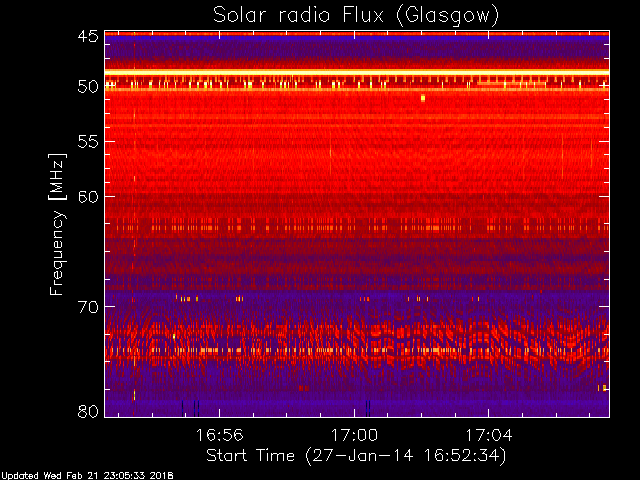Click the plot title 'Solar radio Flux (Glasgow)'
Viewport: 640px width, 480px height.
coord(356,16)
